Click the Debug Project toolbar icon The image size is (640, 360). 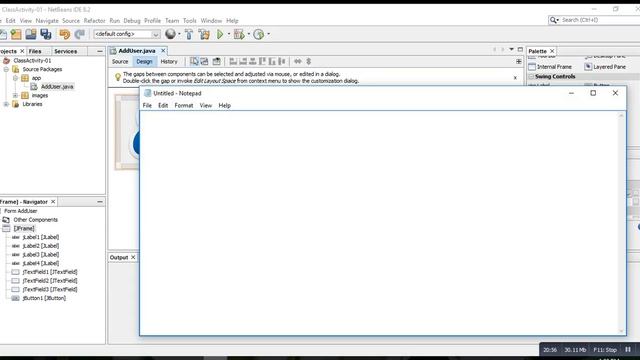(x=239, y=34)
